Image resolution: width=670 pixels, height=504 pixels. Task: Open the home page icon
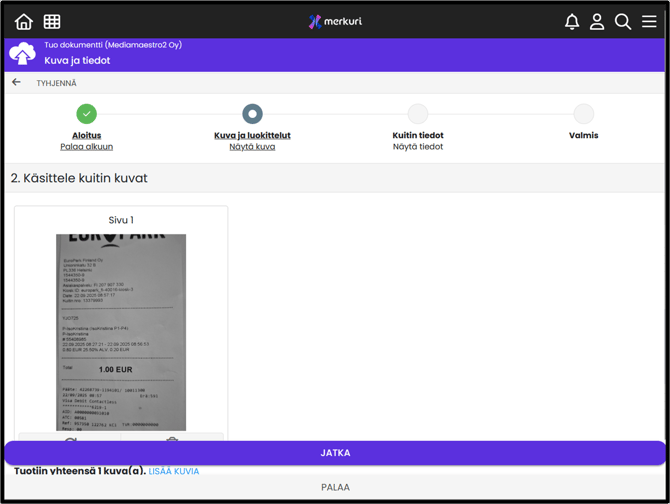[x=23, y=21]
